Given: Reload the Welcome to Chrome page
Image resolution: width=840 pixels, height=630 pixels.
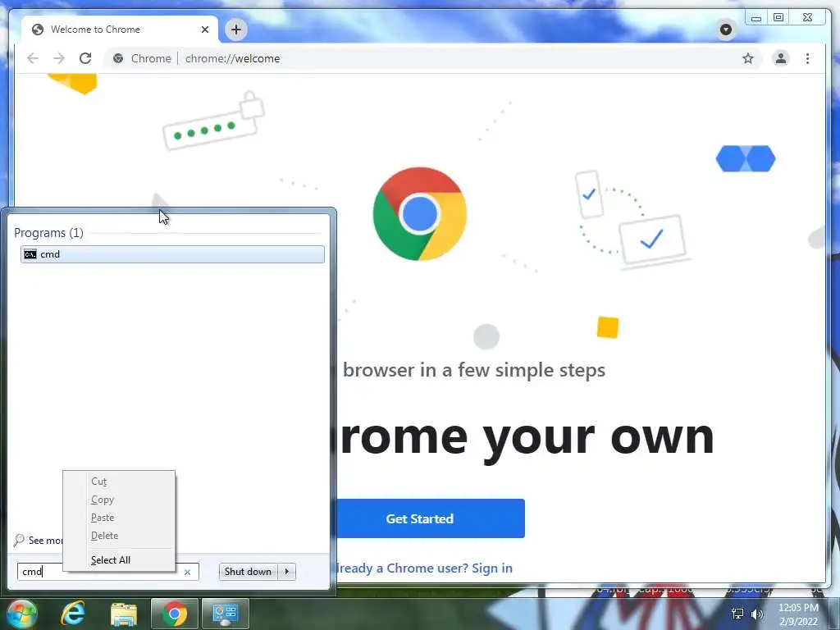Looking at the screenshot, I should point(85,58).
